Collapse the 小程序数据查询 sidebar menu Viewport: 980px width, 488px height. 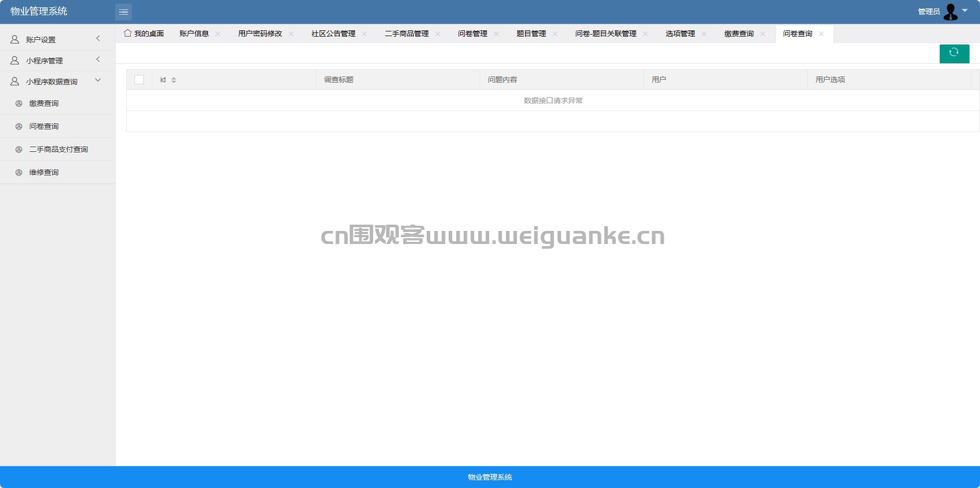[58, 81]
